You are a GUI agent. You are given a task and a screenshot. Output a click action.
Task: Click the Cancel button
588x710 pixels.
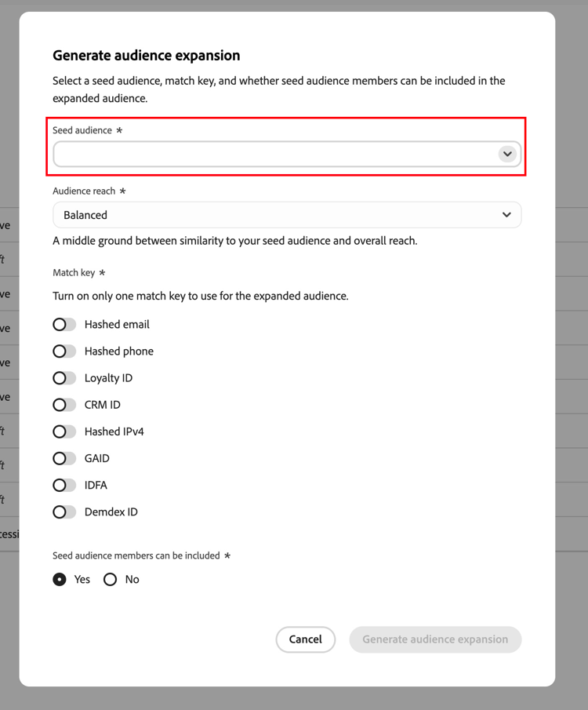[306, 639]
